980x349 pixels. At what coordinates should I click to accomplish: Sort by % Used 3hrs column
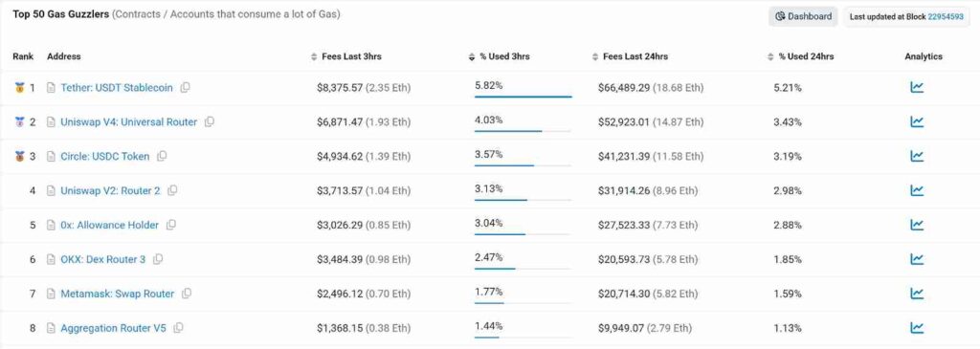[x=499, y=56]
